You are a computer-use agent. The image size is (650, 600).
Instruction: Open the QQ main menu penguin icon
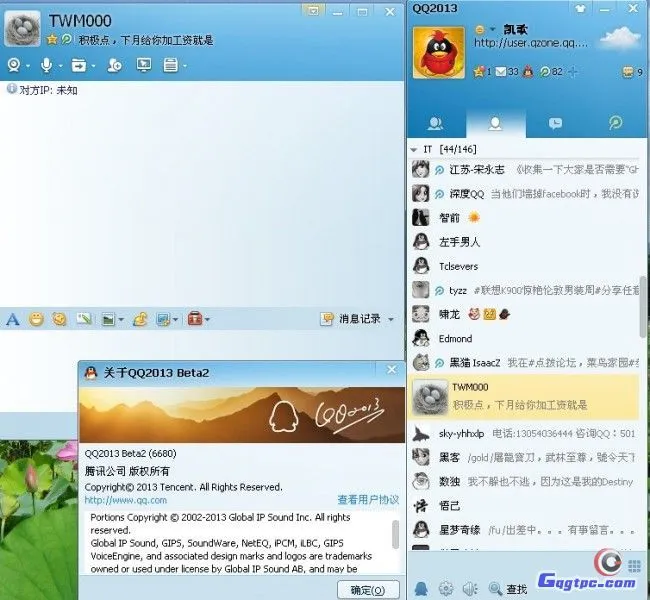click(x=421, y=588)
